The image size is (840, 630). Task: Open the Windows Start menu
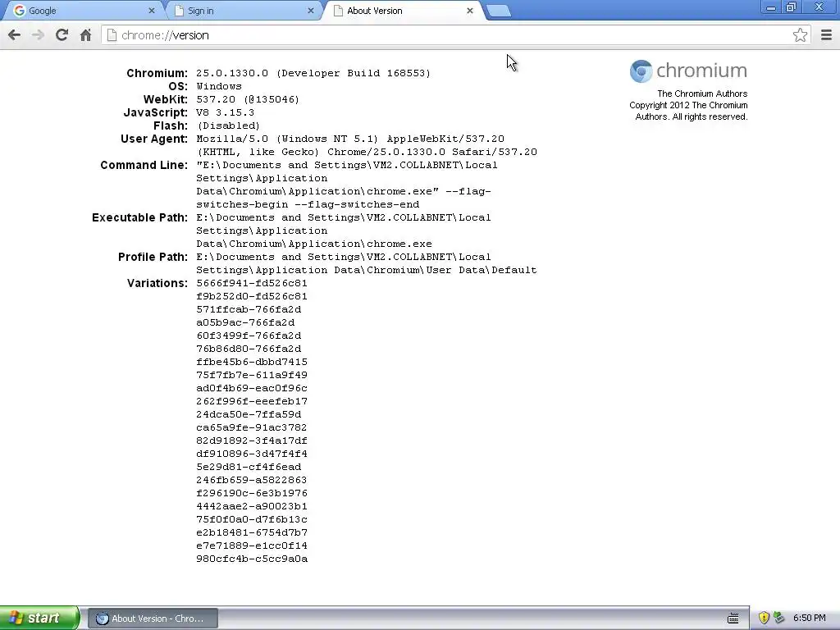click(39, 618)
